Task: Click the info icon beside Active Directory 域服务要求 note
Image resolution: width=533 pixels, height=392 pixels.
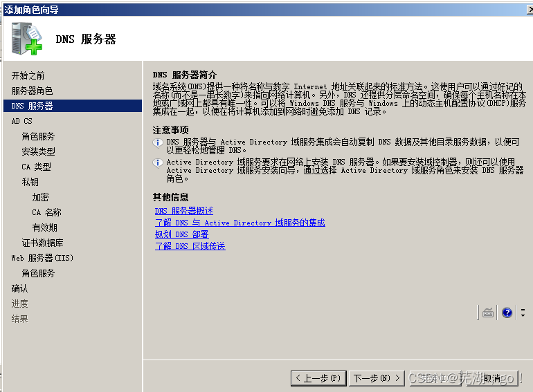Action: pyautogui.click(x=157, y=163)
